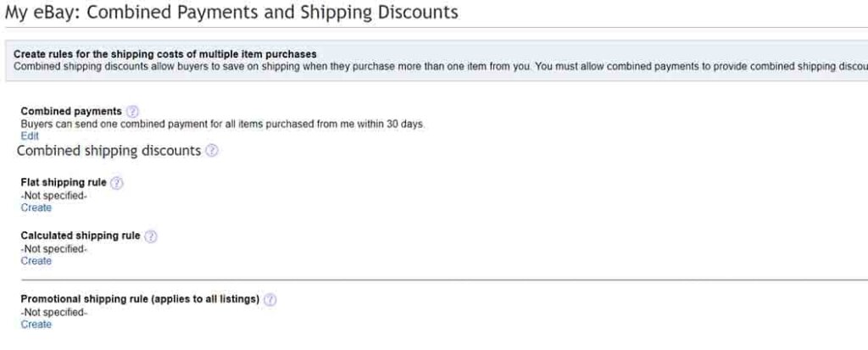868x350 pixels.
Task: Select the bold 'Create rules for the shipping costs' heading
Action: click(x=165, y=54)
